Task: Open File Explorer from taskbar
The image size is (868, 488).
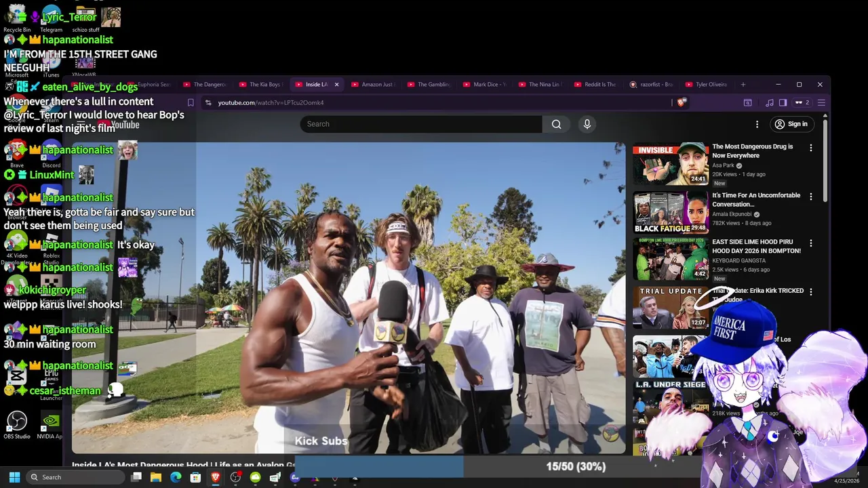Action: click(156, 477)
